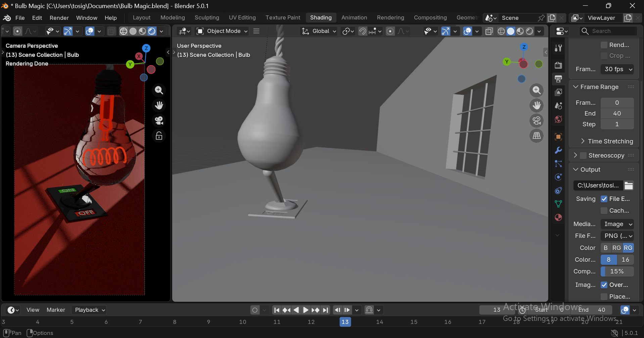Open the Render menu
The width and height of the screenshot is (644, 338).
click(59, 18)
